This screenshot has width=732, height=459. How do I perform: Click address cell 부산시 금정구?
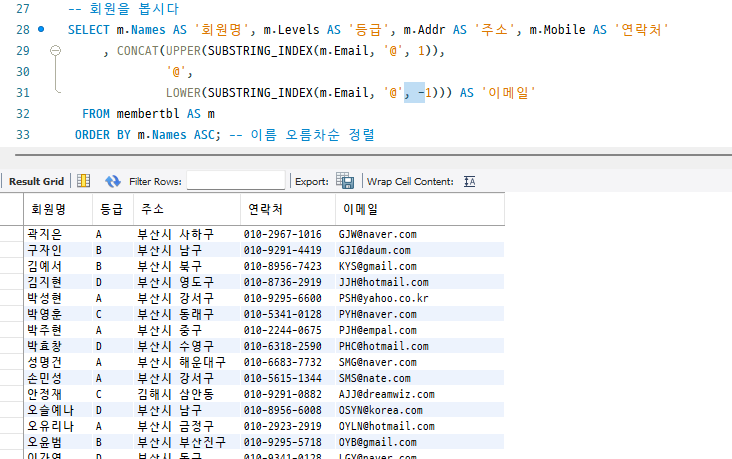pyautogui.click(x=187, y=426)
